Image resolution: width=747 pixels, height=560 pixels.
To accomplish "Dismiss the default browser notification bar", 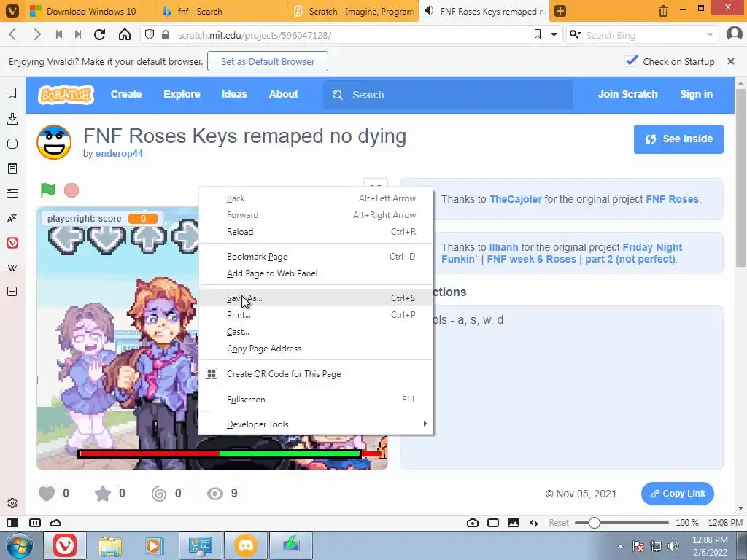I will pyautogui.click(x=731, y=61).
